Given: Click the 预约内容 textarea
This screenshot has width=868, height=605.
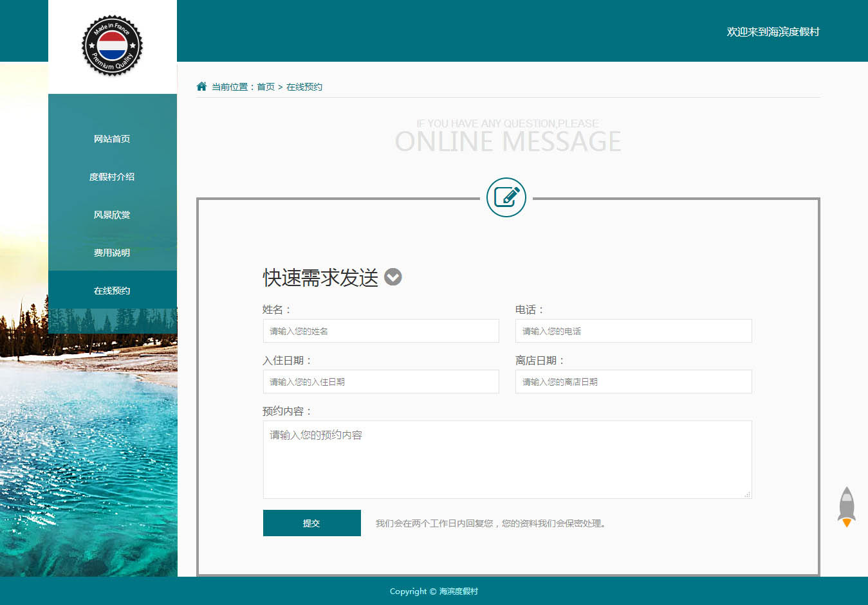Looking at the screenshot, I should [x=508, y=460].
